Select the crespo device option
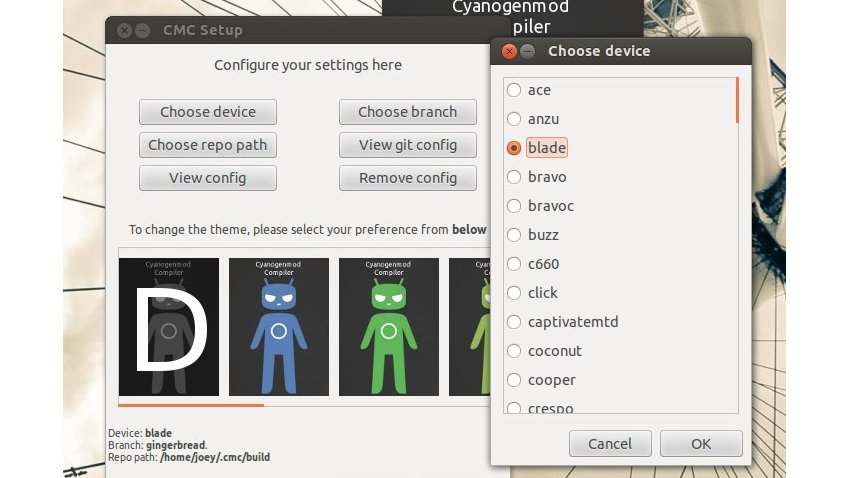Viewport: 850px width, 478px height. tap(514, 408)
